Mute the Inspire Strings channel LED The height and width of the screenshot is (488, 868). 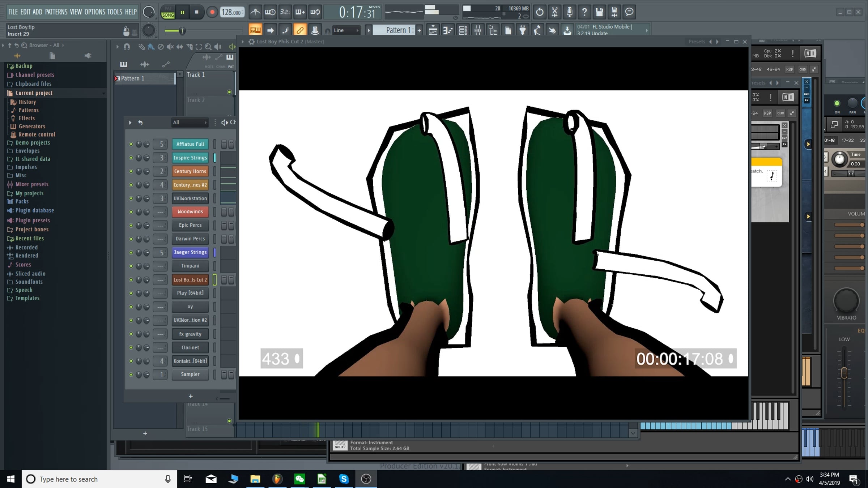pyautogui.click(x=131, y=158)
